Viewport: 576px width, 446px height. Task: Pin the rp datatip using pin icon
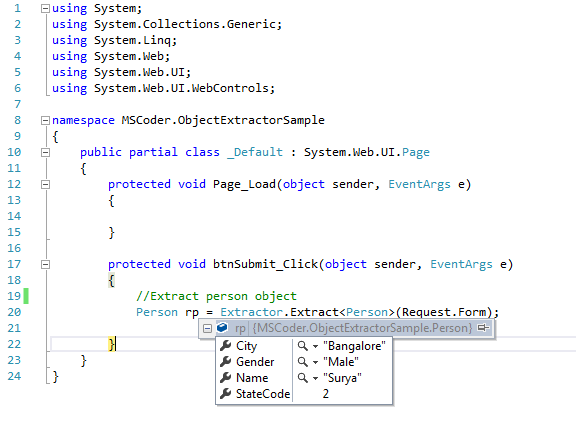483,327
